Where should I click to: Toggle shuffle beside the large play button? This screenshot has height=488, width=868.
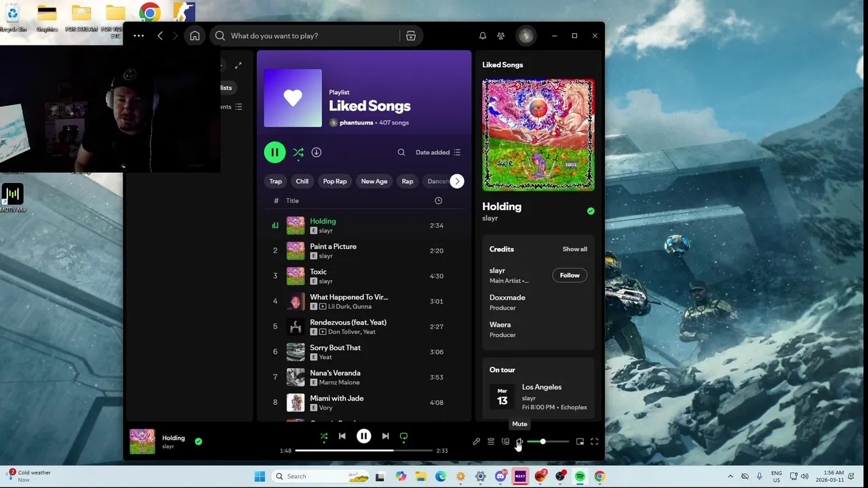pyautogui.click(x=298, y=152)
